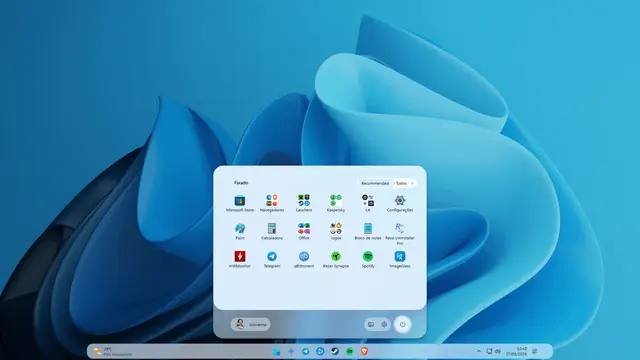
Task: Open the Launchers folder
Action: point(304,203)
